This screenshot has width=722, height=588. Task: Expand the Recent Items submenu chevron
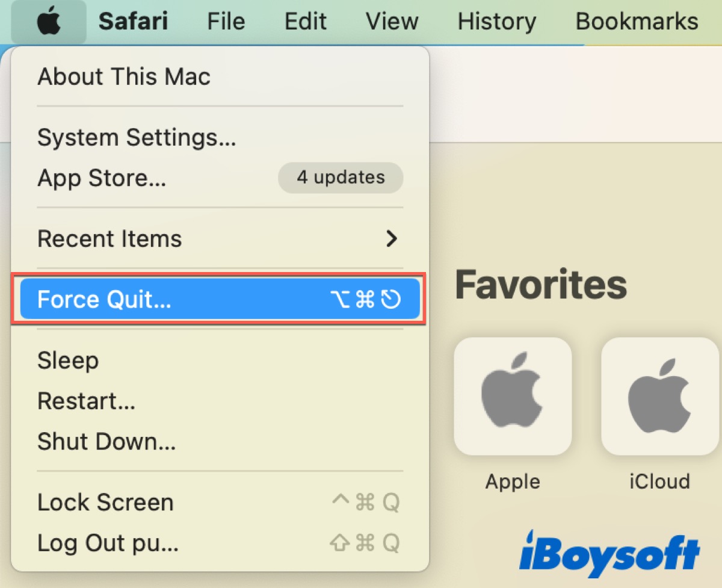coord(392,239)
